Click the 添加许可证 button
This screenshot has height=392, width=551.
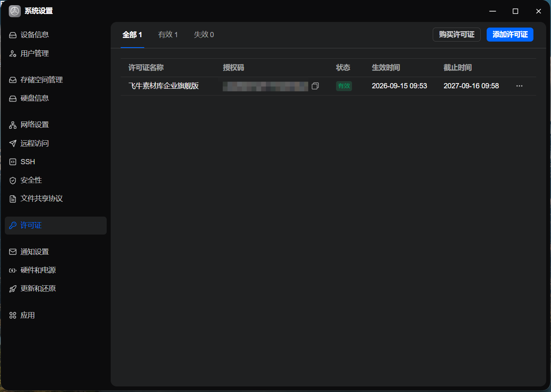[510, 35]
